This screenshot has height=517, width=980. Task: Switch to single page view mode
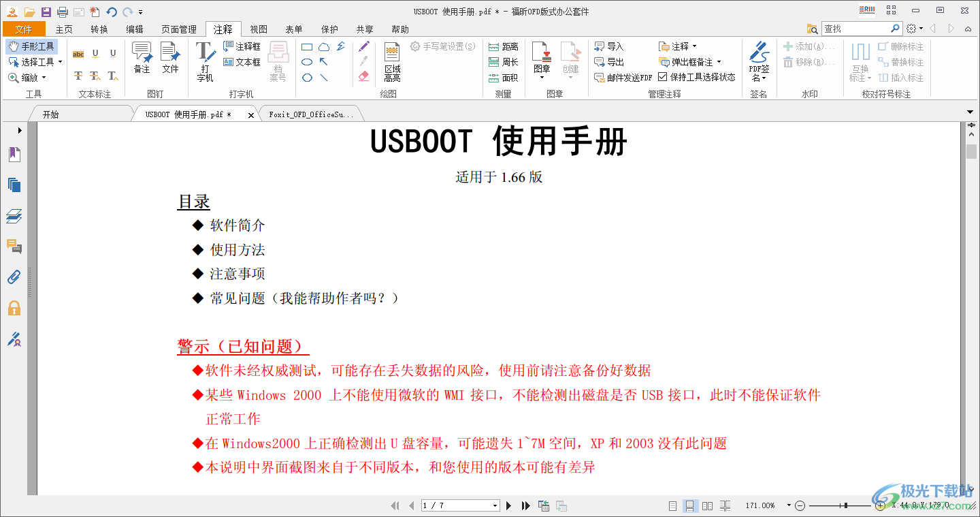(x=672, y=506)
